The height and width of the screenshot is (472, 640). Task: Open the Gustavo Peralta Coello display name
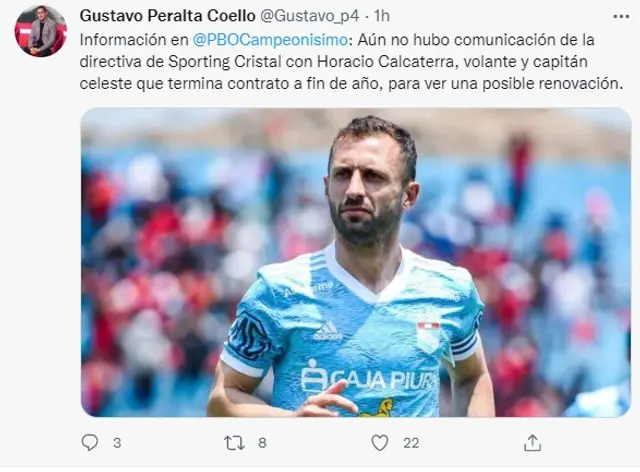[x=168, y=16]
